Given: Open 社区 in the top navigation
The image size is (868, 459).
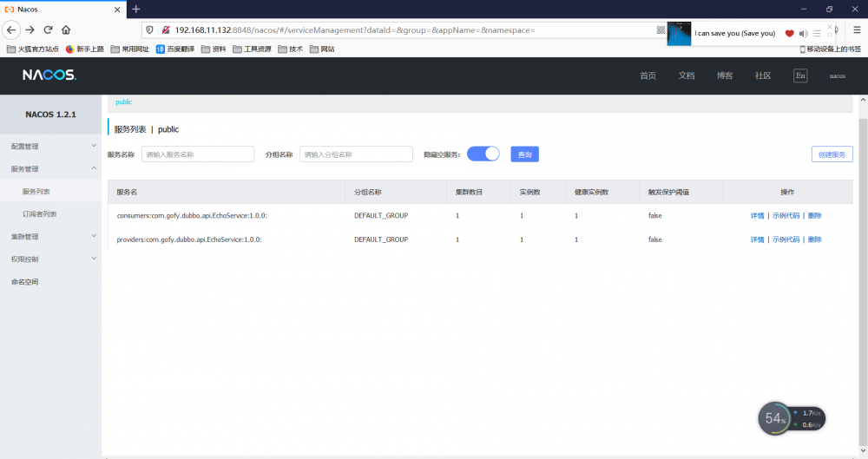Looking at the screenshot, I should click(x=763, y=75).
